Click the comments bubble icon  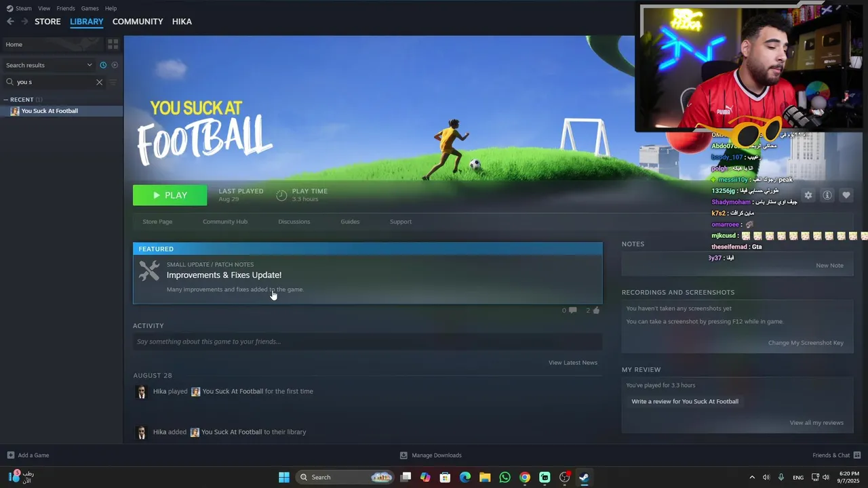572,310
